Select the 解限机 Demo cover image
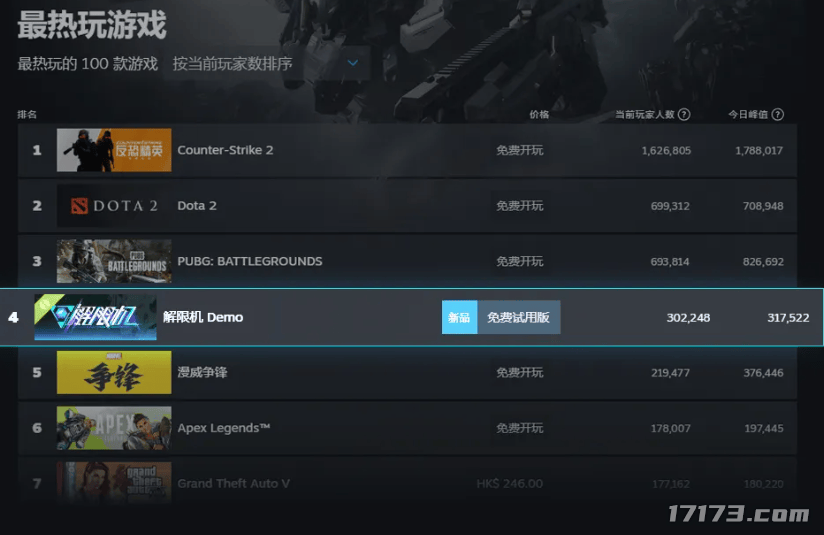The image size is (824, 535). (95, 317)
